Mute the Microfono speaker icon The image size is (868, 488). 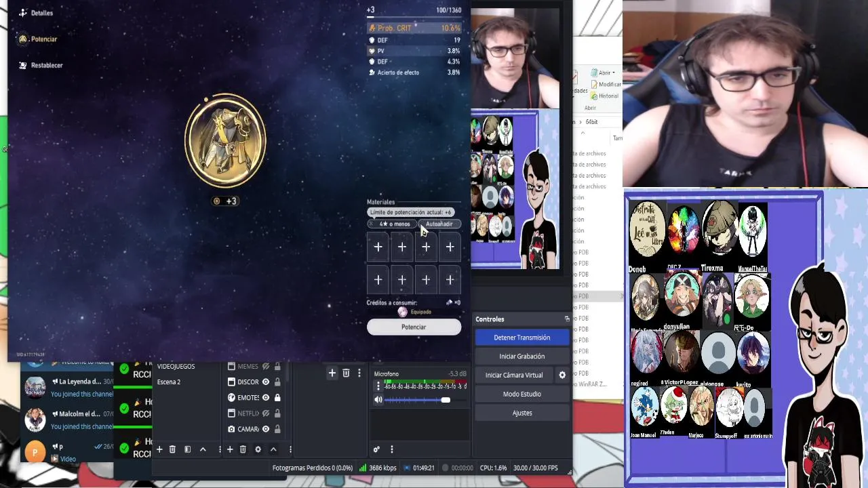(x=378, y=400)
